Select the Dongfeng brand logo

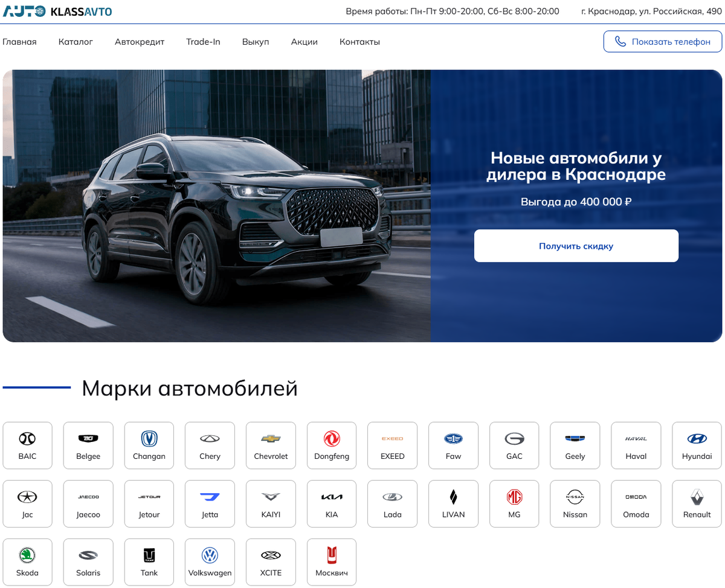[332, 439]
